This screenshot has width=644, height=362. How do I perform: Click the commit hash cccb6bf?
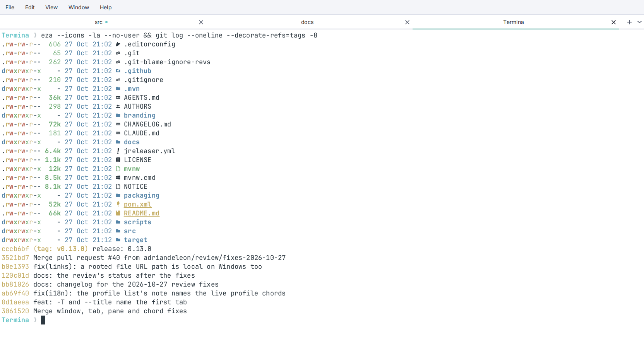(15, 249)
